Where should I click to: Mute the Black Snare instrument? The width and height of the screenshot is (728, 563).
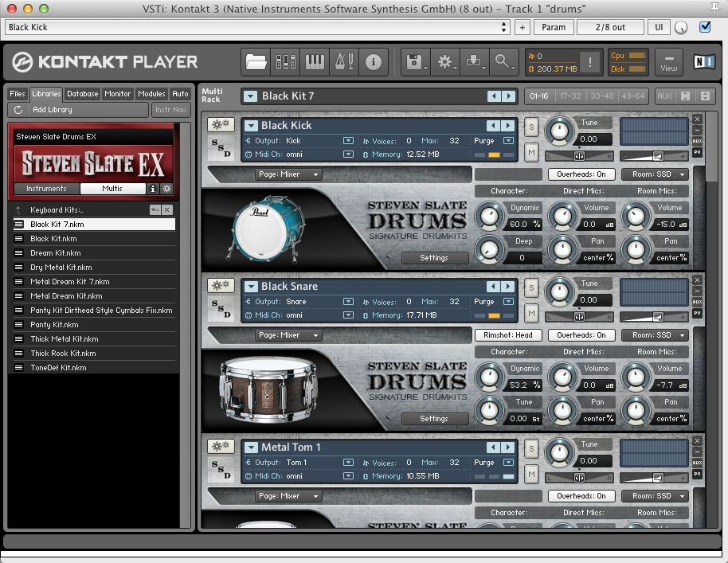[x=531, y=313]
